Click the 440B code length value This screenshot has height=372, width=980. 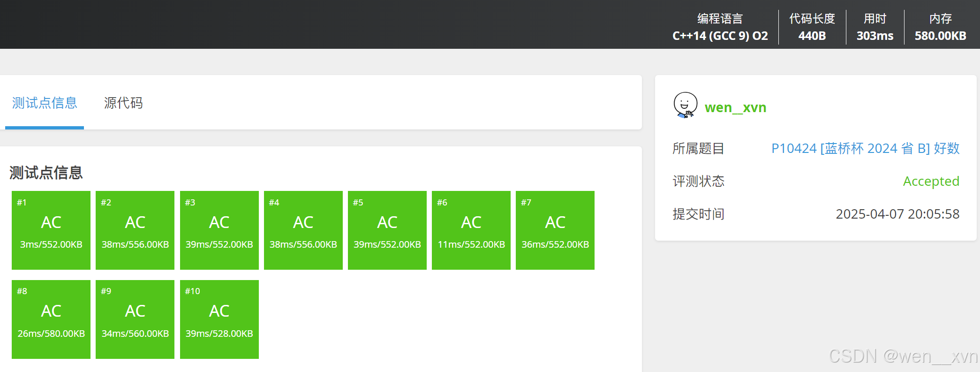812,36
